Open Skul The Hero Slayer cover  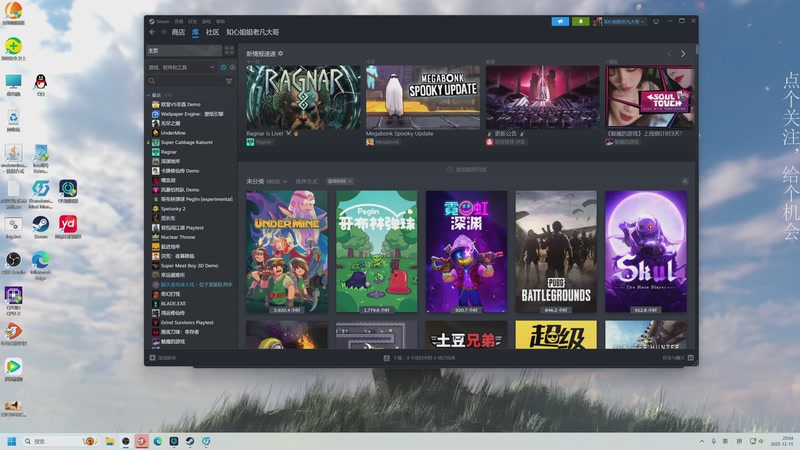pos(646,252)
